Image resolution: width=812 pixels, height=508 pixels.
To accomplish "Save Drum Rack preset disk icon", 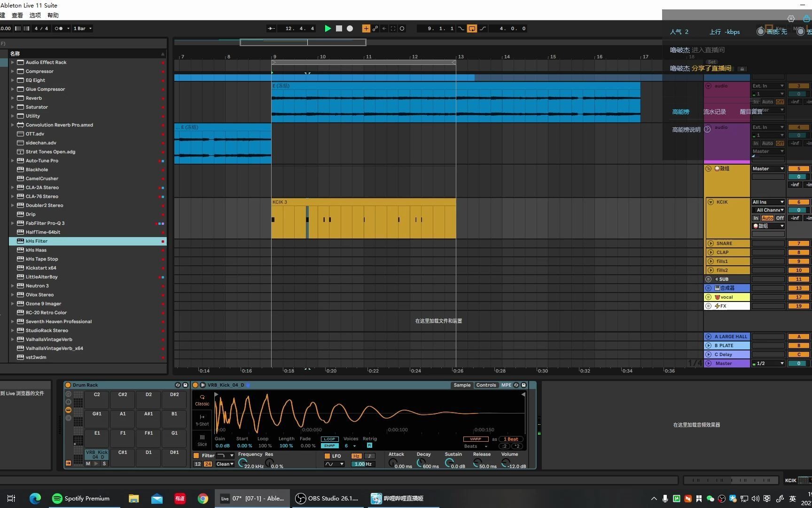I will (185, 385).
